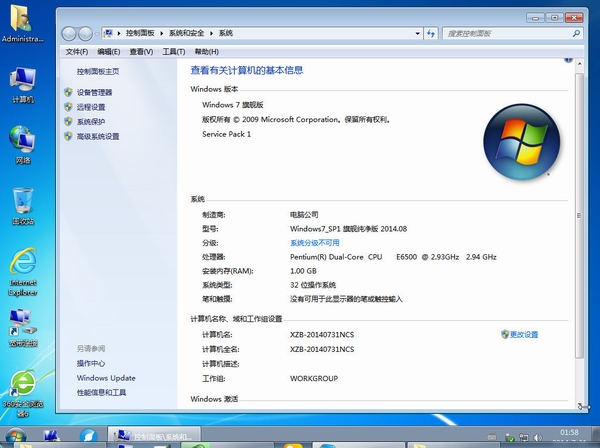Click the taskbar button 控制面板\系统和...
The height and width of the screenshot is (448, 600).
tap(154, 437)
